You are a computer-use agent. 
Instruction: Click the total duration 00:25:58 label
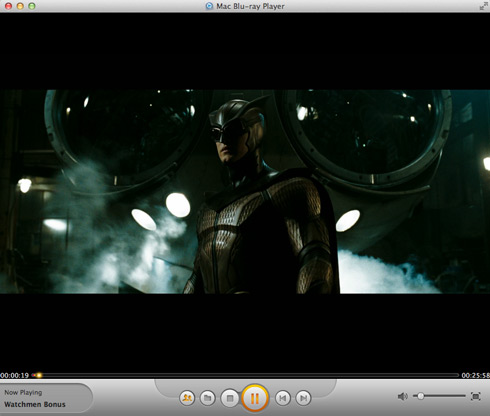476,375
